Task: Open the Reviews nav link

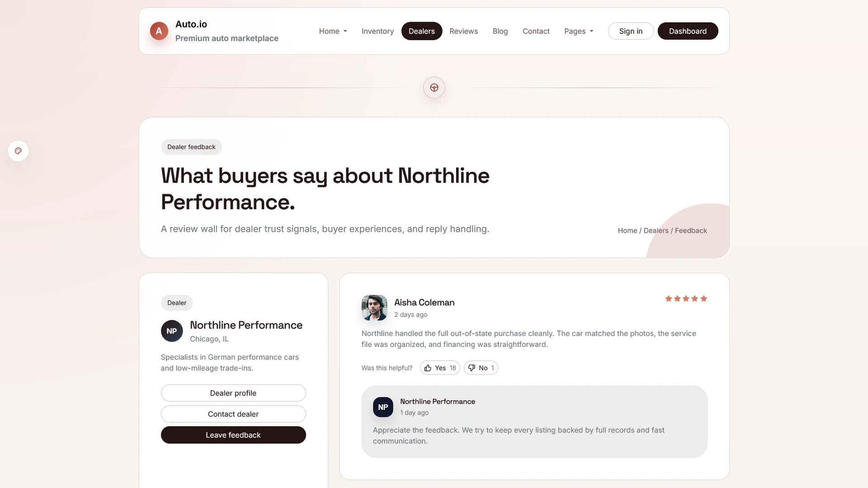Action: (x=463, y=31)
